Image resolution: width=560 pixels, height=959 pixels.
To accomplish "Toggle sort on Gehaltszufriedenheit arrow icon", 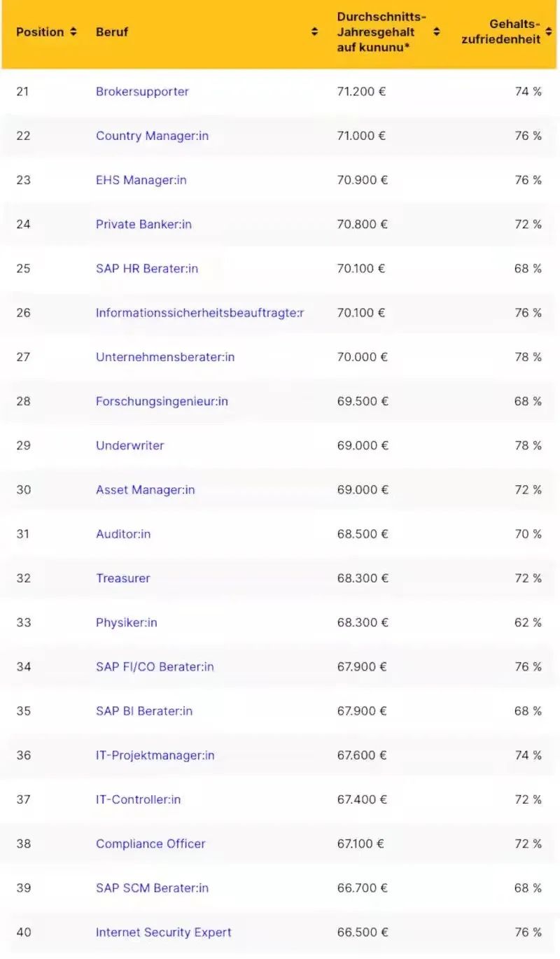I will click(549, 32).
